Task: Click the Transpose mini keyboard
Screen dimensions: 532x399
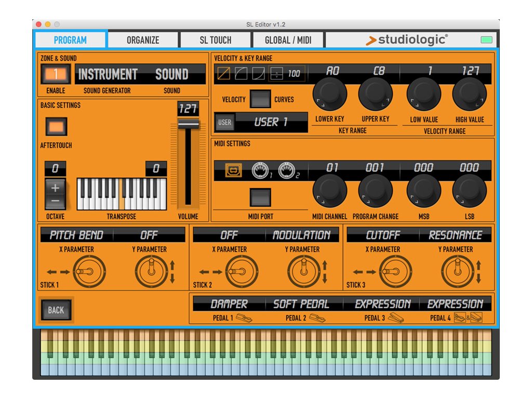Action: (122, 194)
